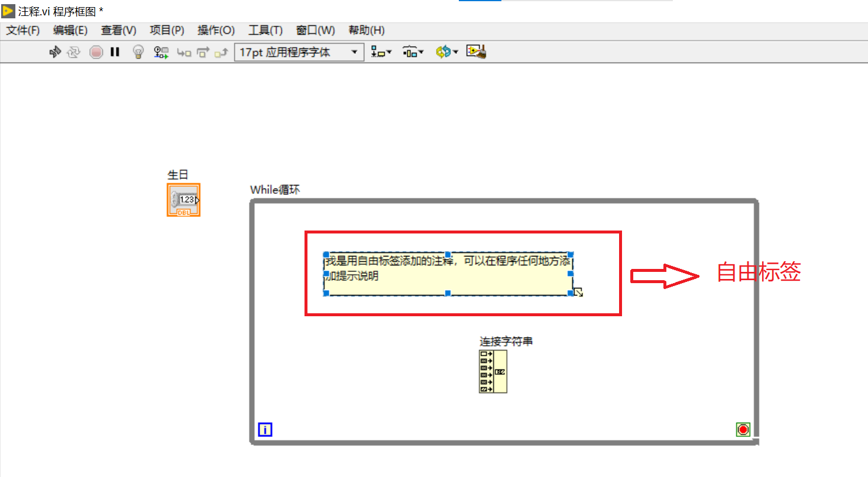Open the Reorder dropdown
868x477 pixels.
[447, 52]
